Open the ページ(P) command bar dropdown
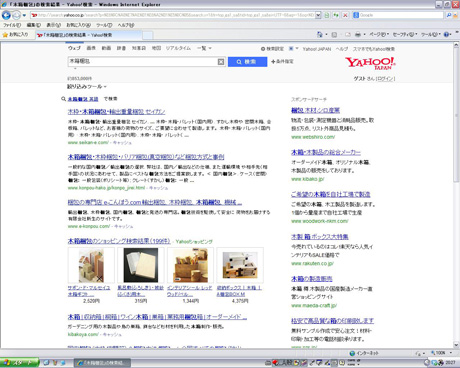Viewport: 460px width, 368px height. tap(379, 34)
